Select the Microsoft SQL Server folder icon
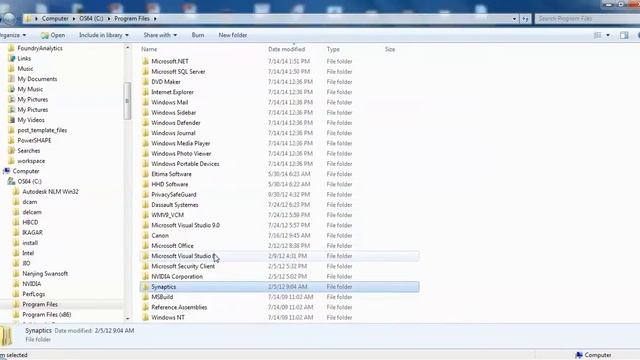Screen dimensions: 640x360 pos(145,71)
